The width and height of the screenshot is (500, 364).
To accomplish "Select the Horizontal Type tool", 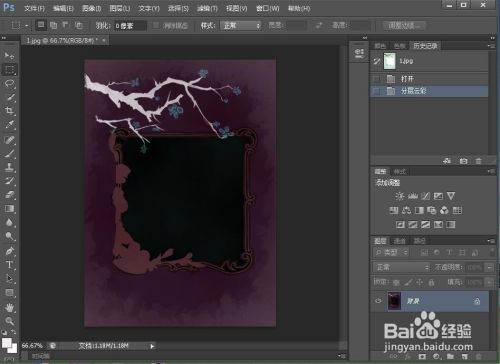I will [x=9, y=265].
